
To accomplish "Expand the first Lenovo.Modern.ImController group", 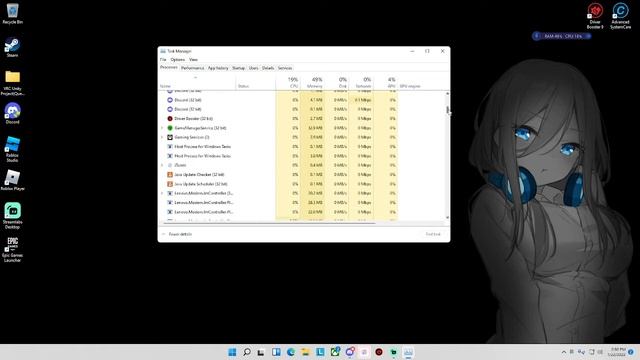I will coord(162,193).
